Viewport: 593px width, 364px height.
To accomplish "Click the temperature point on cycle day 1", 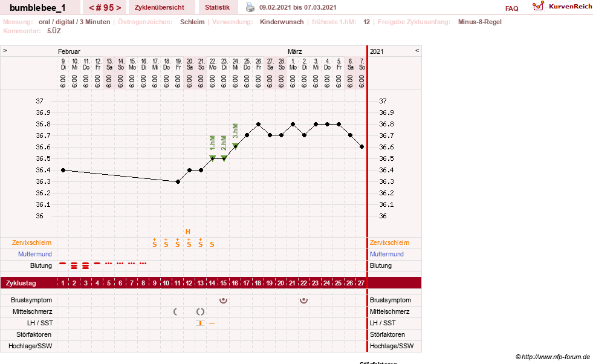I will tap(63, 171).
